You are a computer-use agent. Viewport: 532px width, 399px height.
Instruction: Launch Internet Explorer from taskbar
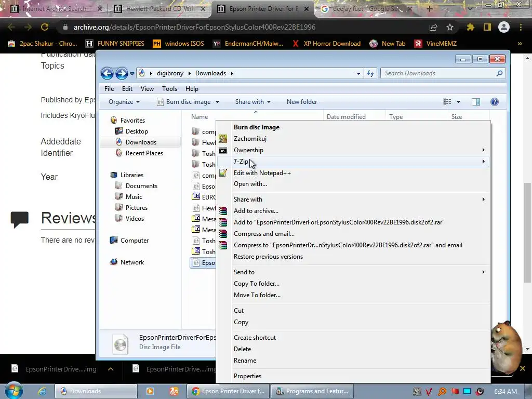(42, 391)
